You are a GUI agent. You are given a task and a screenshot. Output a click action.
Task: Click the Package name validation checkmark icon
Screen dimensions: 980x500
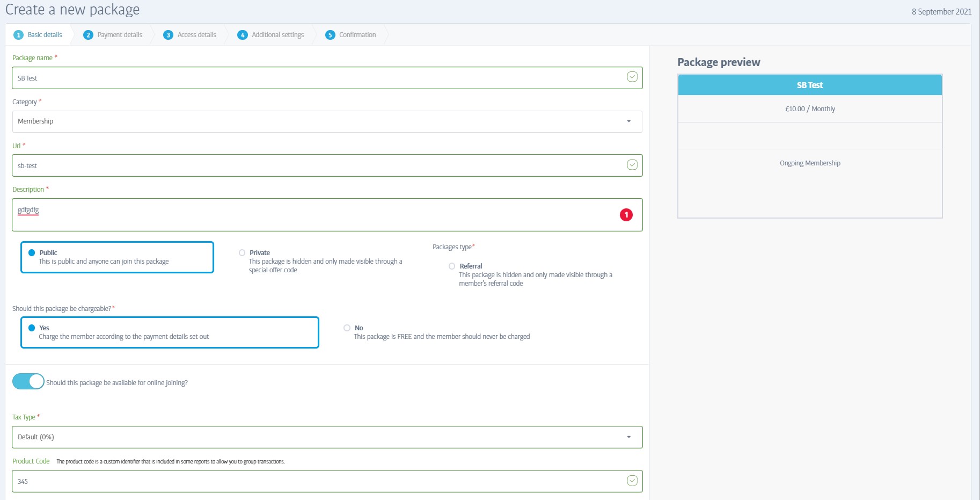(632, 77)
